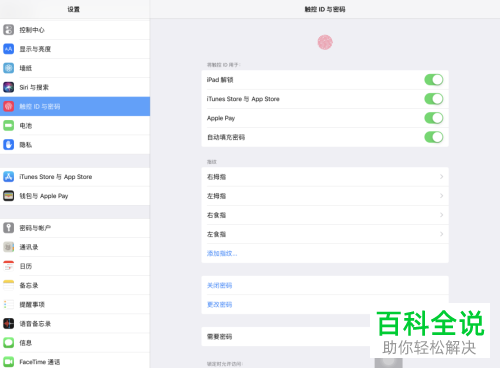Viewport: 500px width, 368px height.
Task: Open the 密码与帐户 key icon
Action: tap(9, 228)
